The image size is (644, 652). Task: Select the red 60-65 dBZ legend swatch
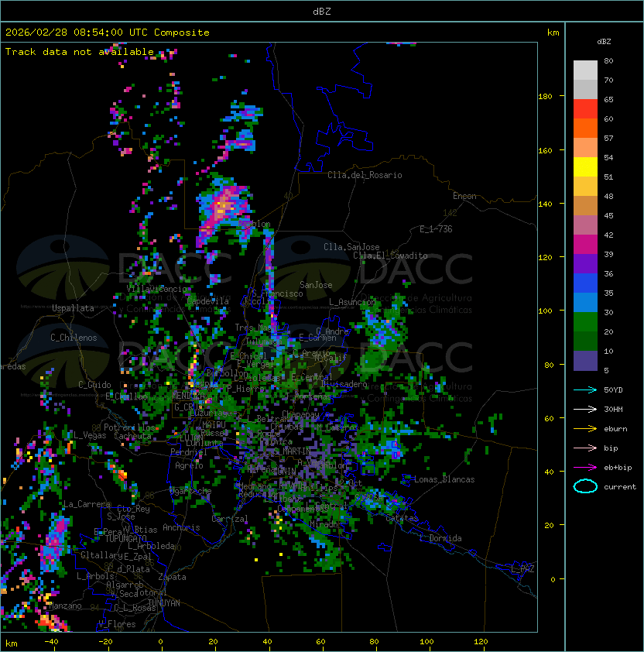click(585, 109)
